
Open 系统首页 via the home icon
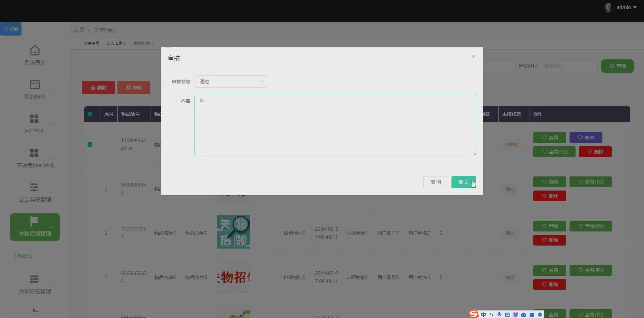pos(35,55)
